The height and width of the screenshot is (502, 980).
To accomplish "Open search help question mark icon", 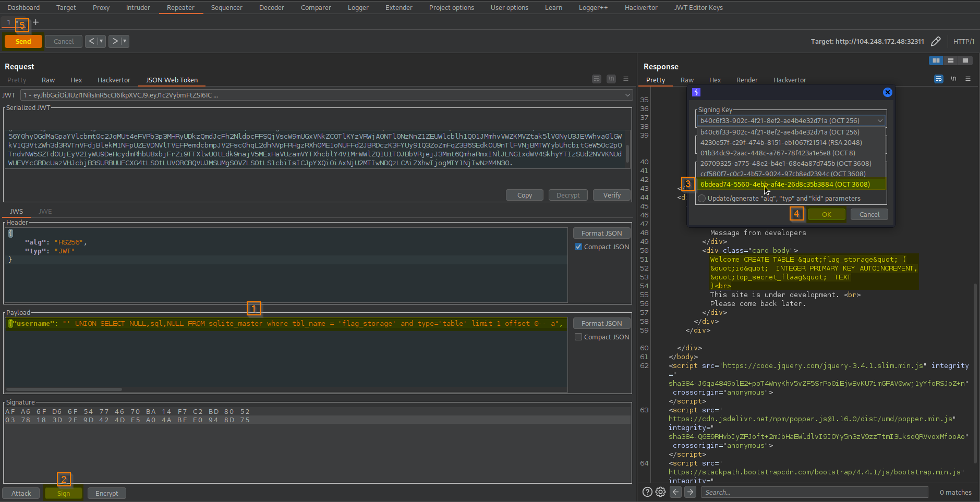I will pyautogui.click(x=647, y=492).
